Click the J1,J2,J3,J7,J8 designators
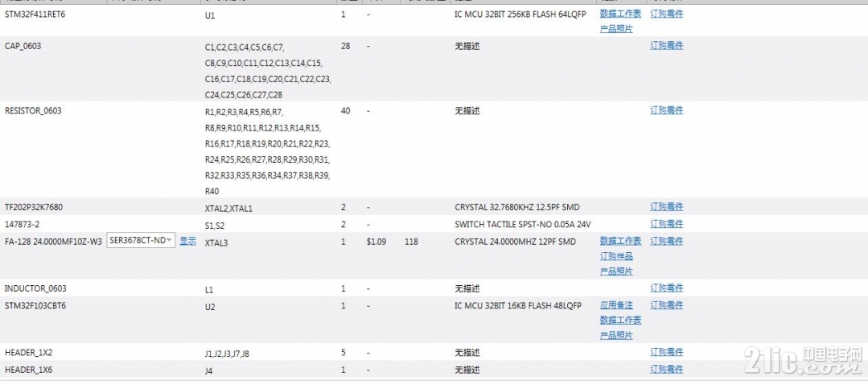The height and width of the screenshot is (381, 868). pos(227,354)
